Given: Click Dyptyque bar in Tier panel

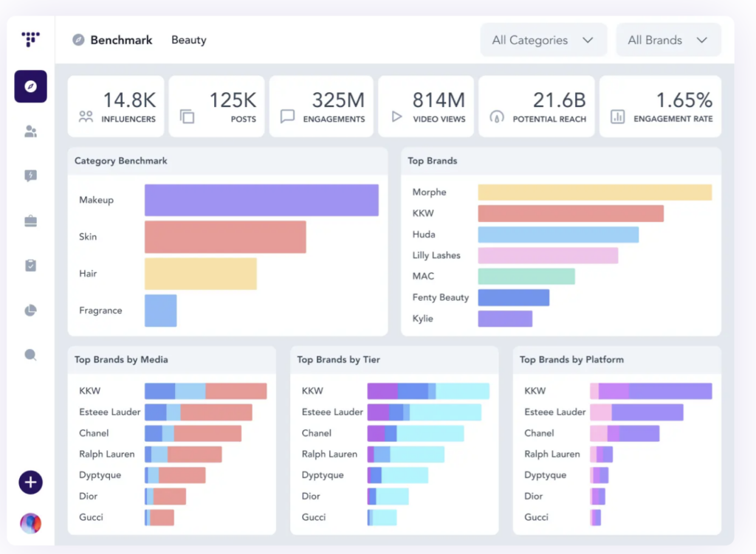Looking at the screenshot, I should (398, 475).
